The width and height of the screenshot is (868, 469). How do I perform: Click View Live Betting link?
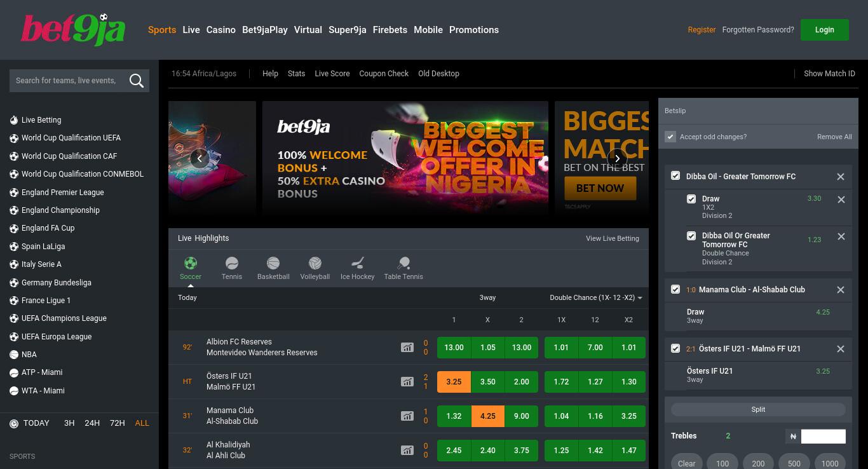613,238
